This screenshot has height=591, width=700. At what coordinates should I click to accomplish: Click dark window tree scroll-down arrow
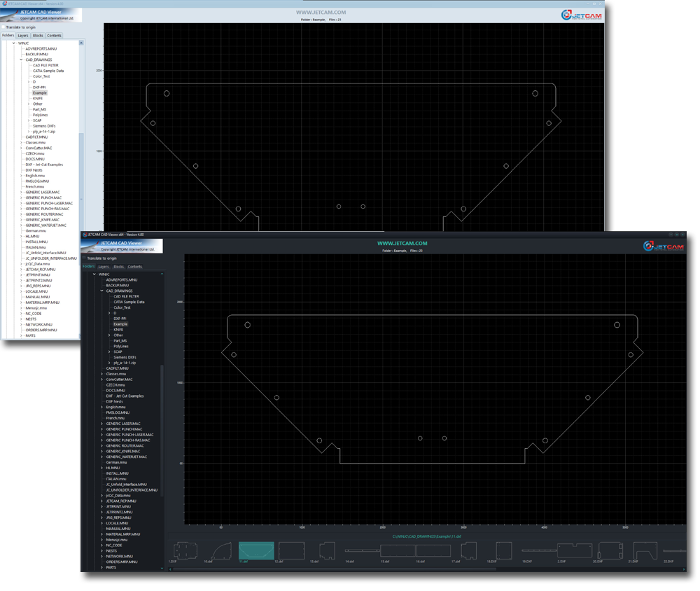click(x=162, y=568)
